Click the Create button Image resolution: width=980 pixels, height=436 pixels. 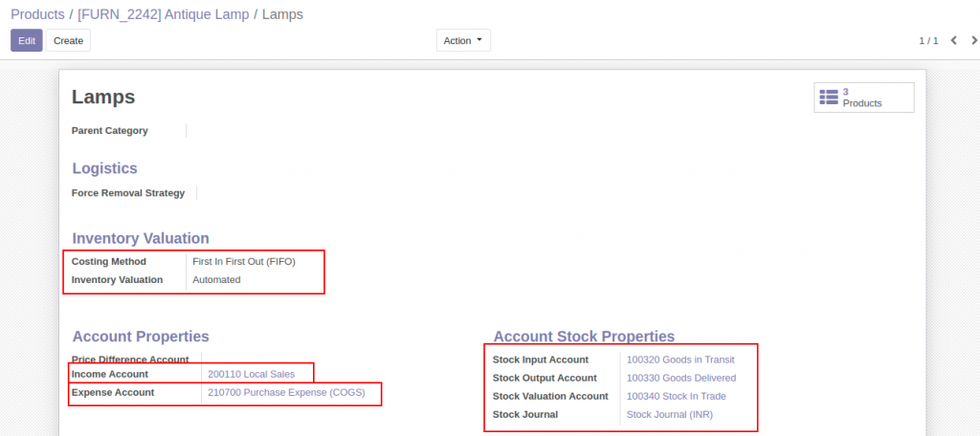[x=68, y=40]
